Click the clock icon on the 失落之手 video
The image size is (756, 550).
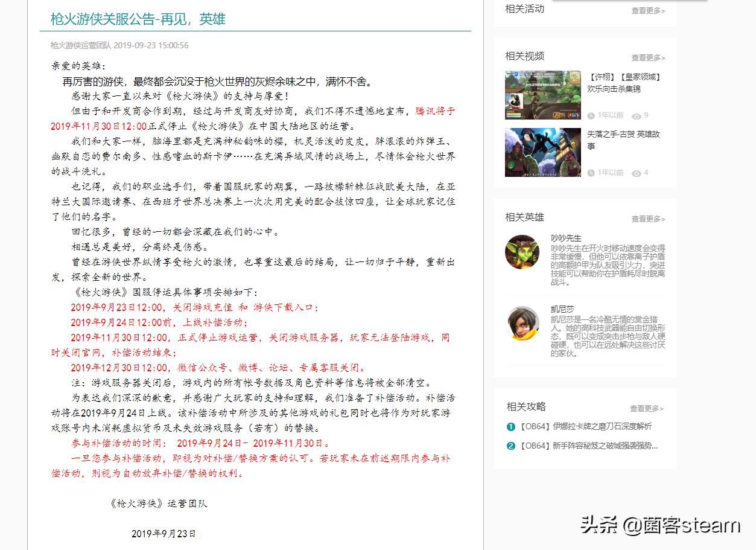coord(591,172)
